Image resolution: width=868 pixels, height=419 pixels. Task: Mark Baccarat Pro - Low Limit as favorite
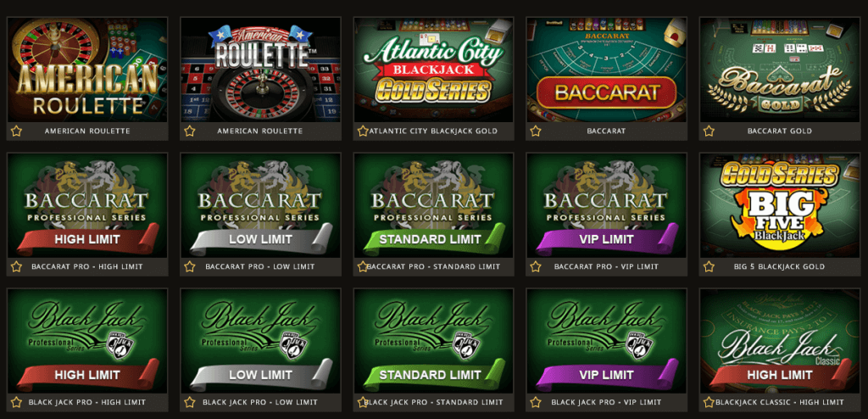(x=190, y=266)
